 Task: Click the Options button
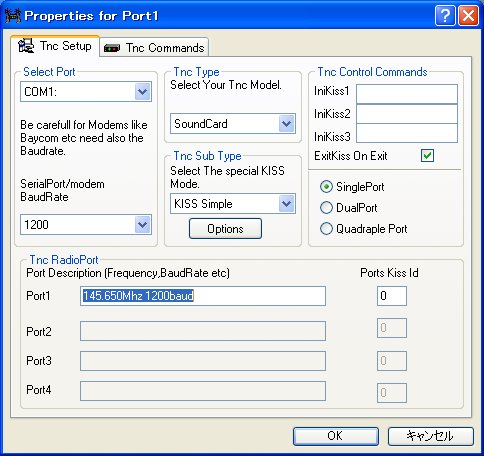(225, 229)
